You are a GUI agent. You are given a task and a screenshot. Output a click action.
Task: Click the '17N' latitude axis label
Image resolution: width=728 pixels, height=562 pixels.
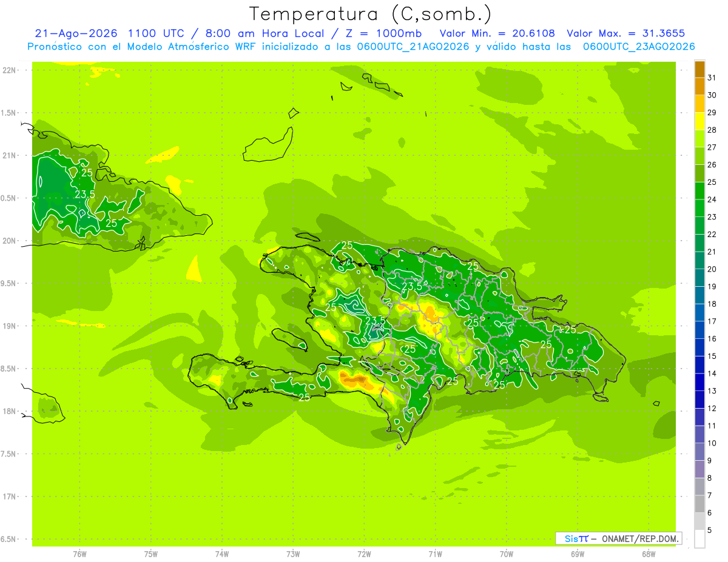(x=10, y=497)
